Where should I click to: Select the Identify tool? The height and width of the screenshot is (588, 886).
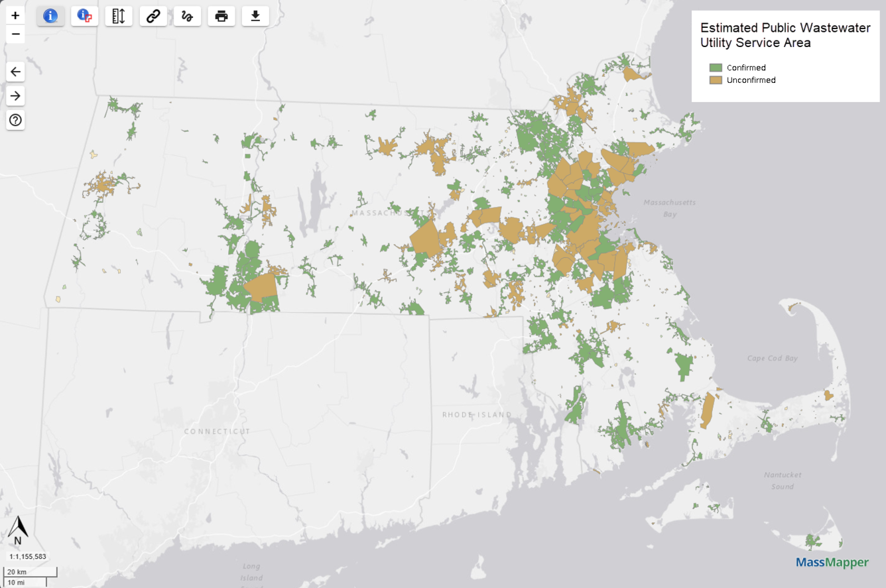[x=50, y=16]
